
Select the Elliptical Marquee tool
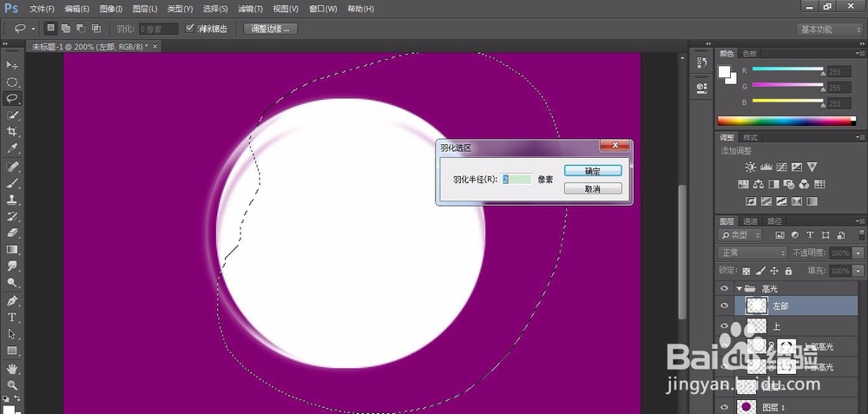[12, 82]
